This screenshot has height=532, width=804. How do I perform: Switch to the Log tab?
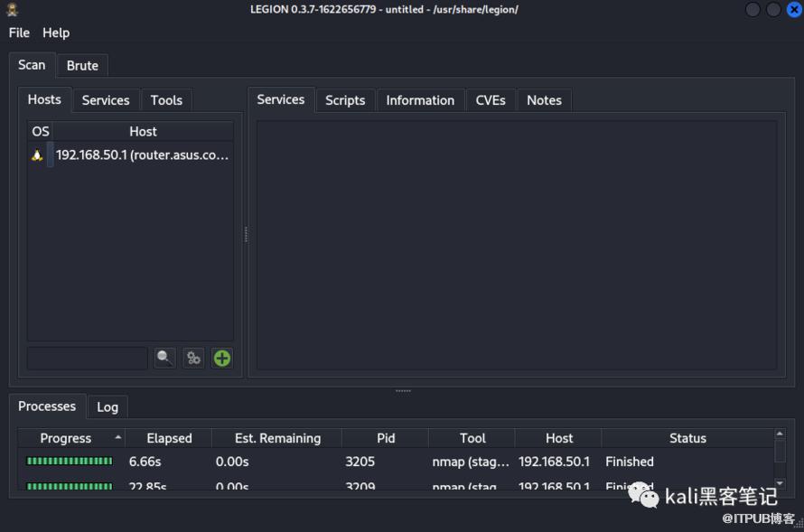108,407
